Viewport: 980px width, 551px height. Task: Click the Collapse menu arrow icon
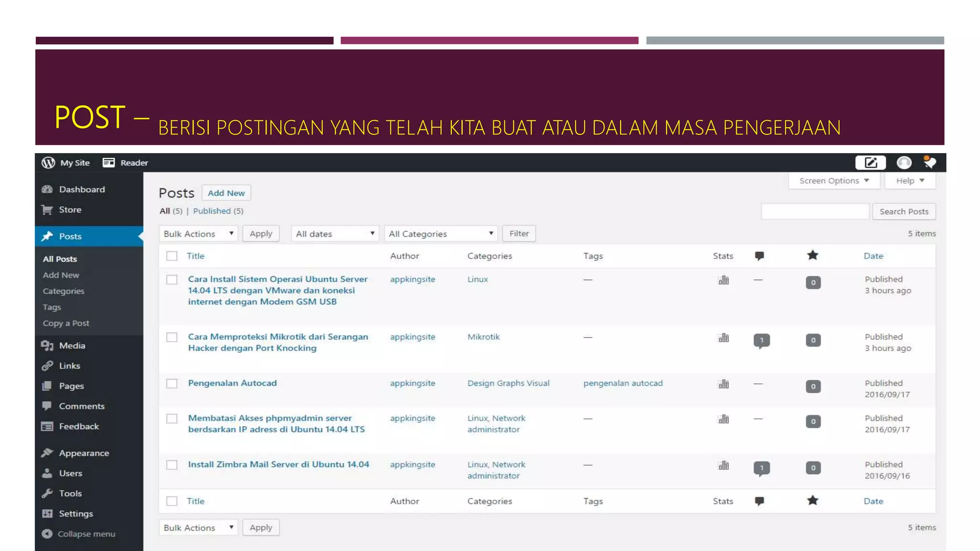coord(47,534)
